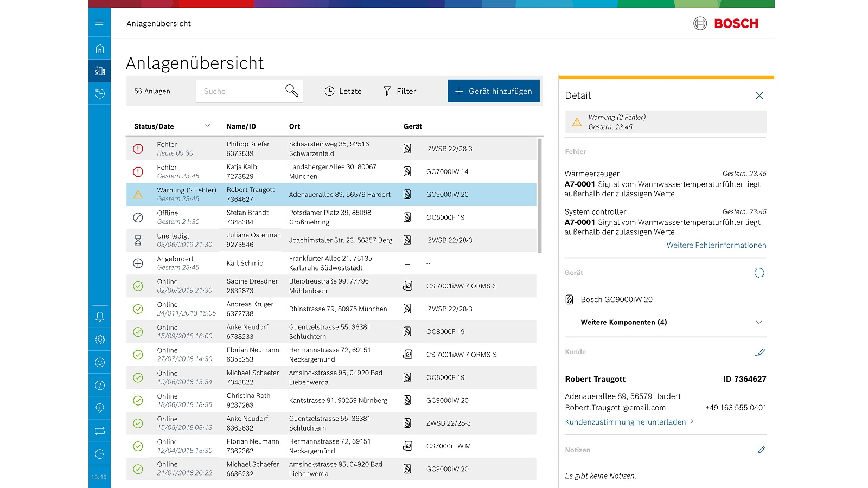Image resolution: width=868 pixels, height=488 pixels.
Task: Expand Weitere Komponenten (4)
Action: 758,322
